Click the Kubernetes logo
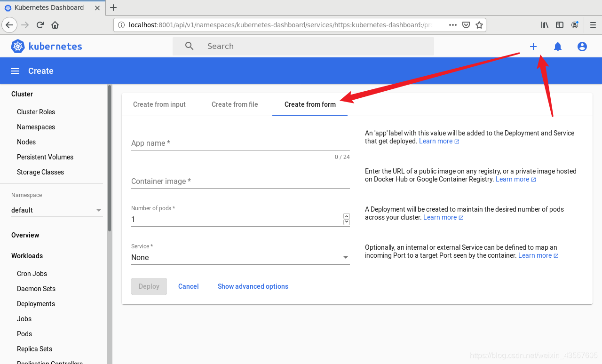Image resolution: width=602 pixels, height=364 pixels. click(x=47, y=46)
